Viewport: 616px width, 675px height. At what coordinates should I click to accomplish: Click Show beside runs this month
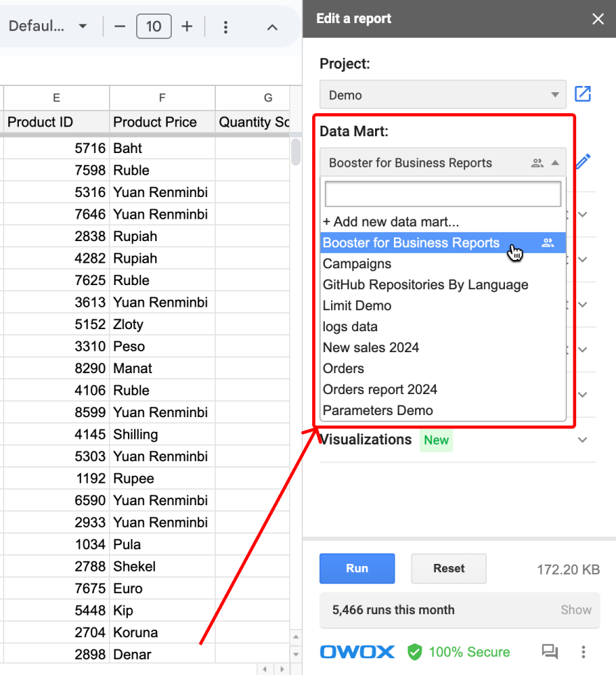[x=576, y=610]
